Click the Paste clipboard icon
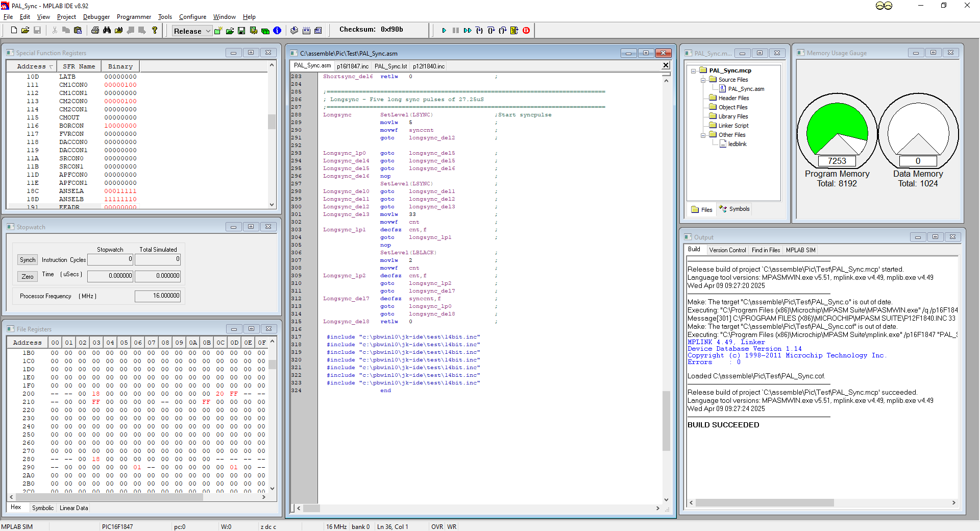 click(x=78, y=30)
